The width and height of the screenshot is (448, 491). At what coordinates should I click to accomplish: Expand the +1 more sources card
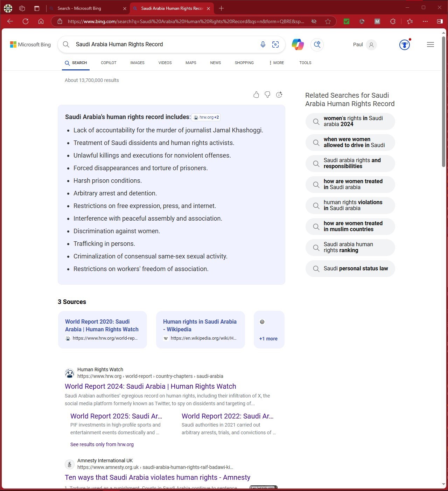tap(269, 330)
